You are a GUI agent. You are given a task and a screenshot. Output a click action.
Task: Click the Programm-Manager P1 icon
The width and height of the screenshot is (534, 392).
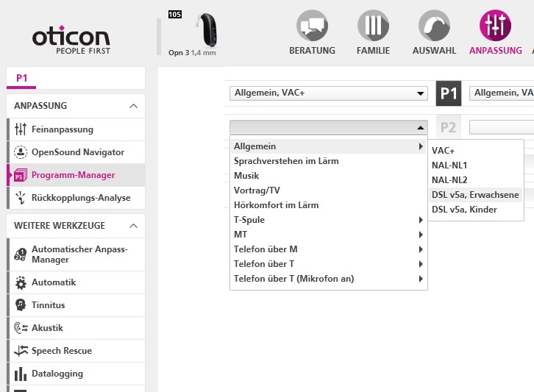click(x=21, y=175)
